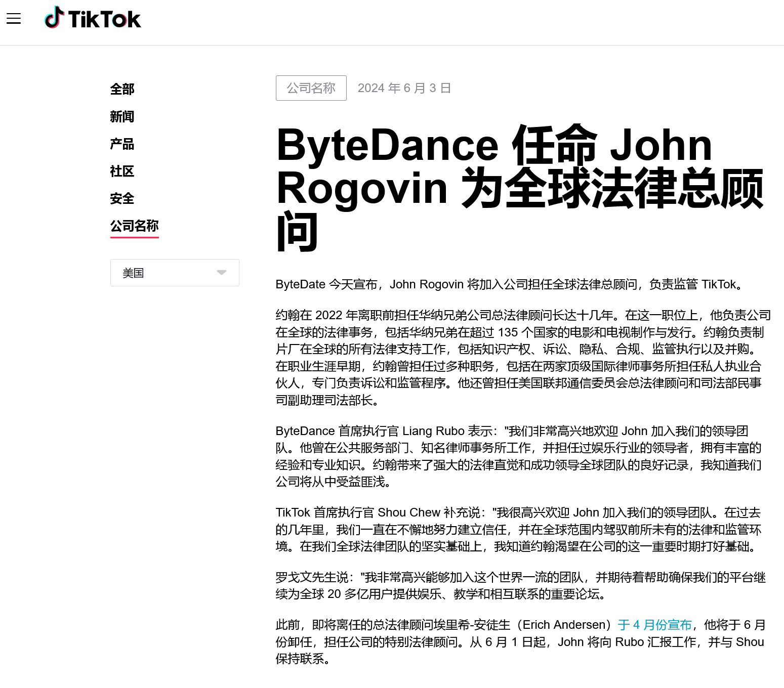784x688 pixels.
Task: Click the 公司名称 tag button above headline
Action: coord(311,88)
